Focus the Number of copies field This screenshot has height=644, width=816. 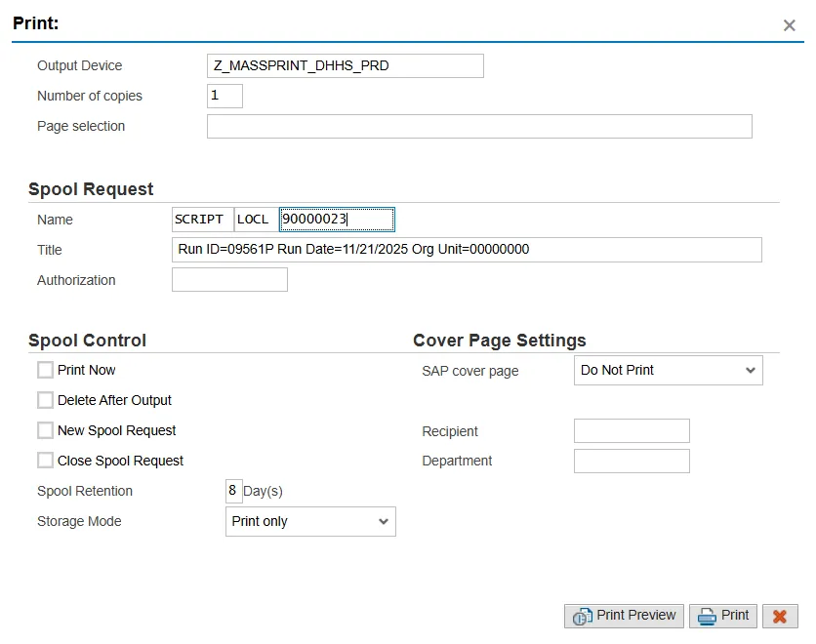[x=224, y=96]
